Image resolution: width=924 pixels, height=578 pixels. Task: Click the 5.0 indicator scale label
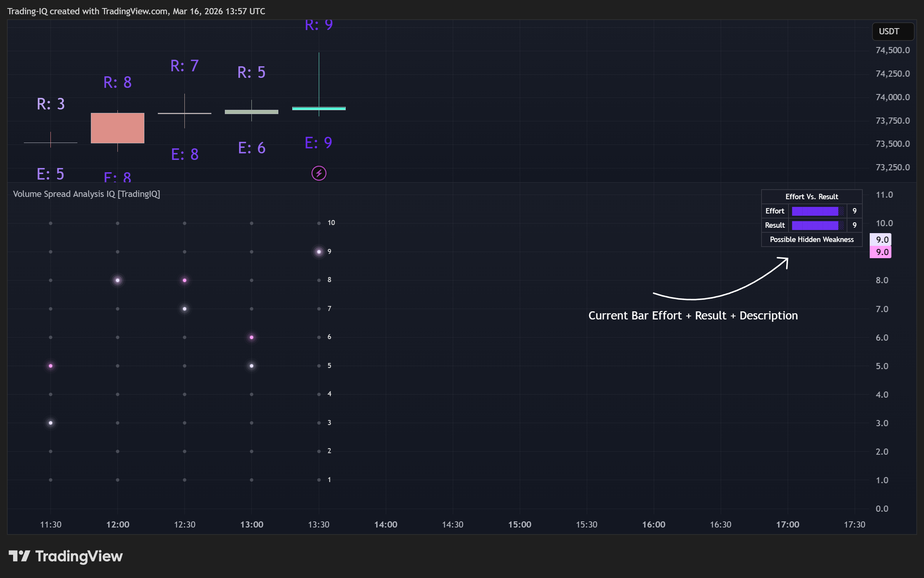(x=882, y=366)
